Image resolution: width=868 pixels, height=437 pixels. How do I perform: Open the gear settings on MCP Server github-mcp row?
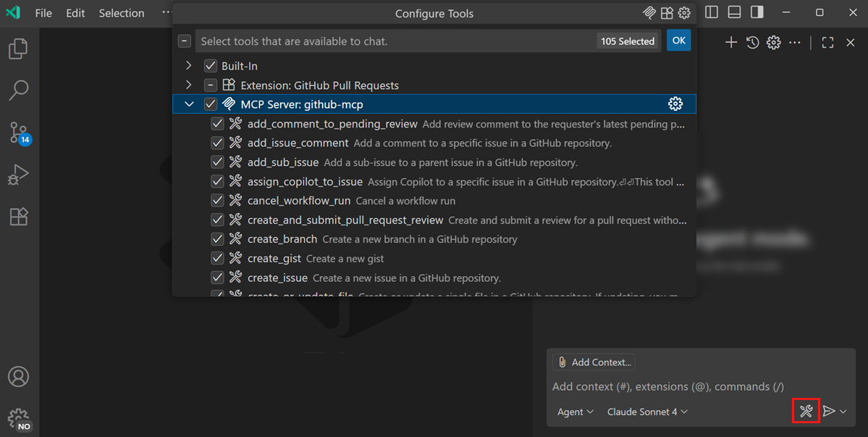click(675, 104)
